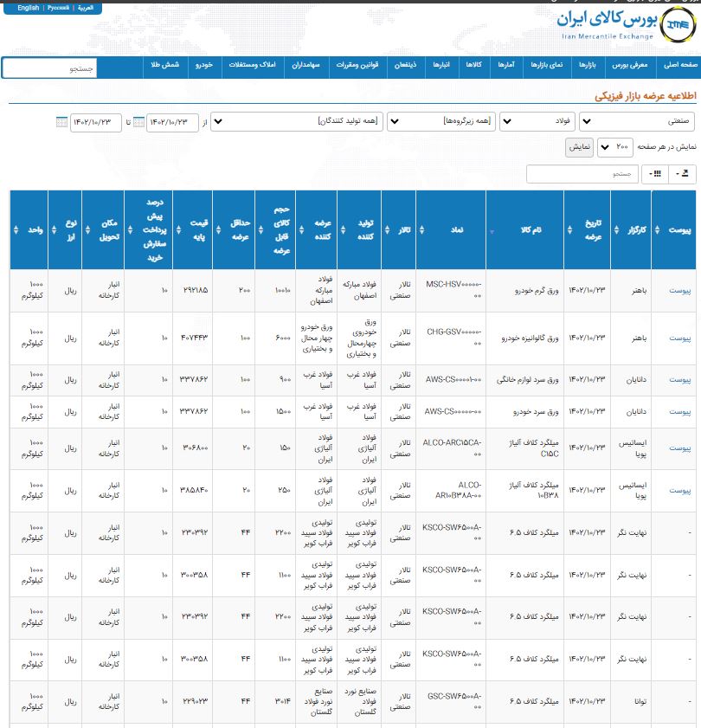Open قوانین ومقررات menu item
Viewport: 701px width, 728px height.
[x=357, y=65]
